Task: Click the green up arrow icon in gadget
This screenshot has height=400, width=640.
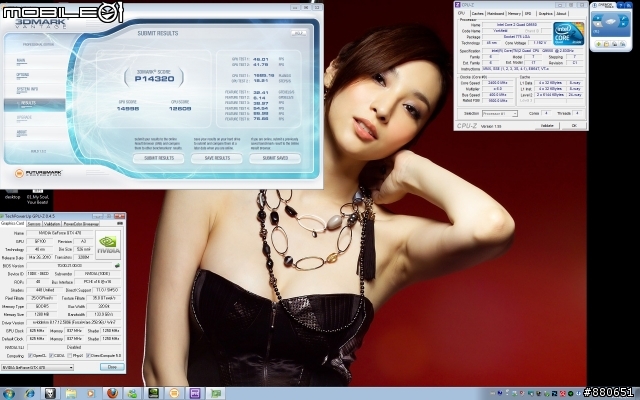Action: [598, 44]
